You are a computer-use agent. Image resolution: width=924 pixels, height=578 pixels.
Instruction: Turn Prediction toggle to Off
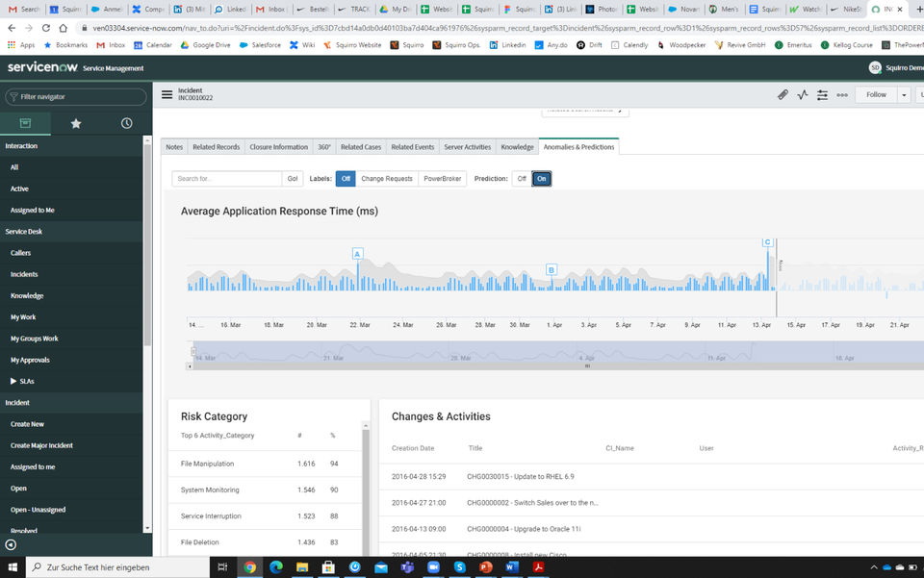tap(521, 179)
